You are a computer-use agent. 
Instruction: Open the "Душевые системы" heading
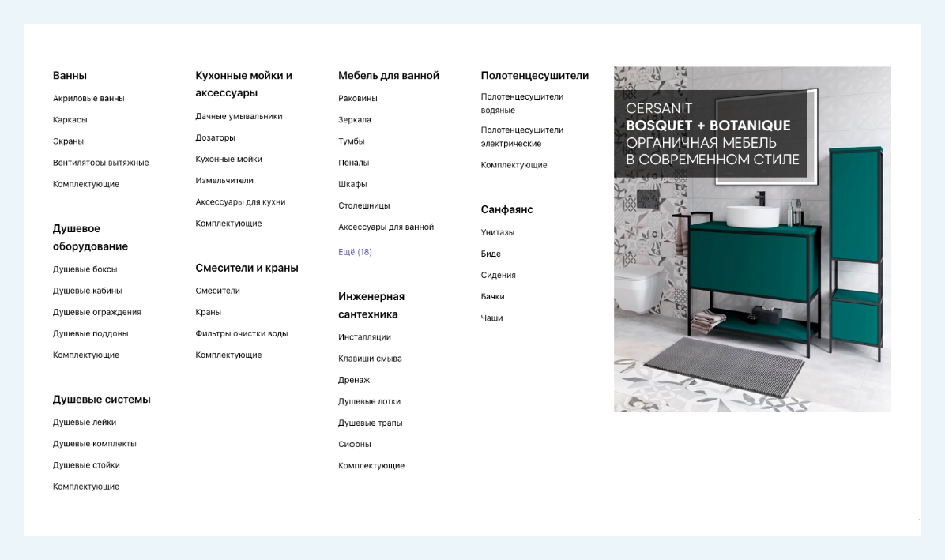[102, 400]
